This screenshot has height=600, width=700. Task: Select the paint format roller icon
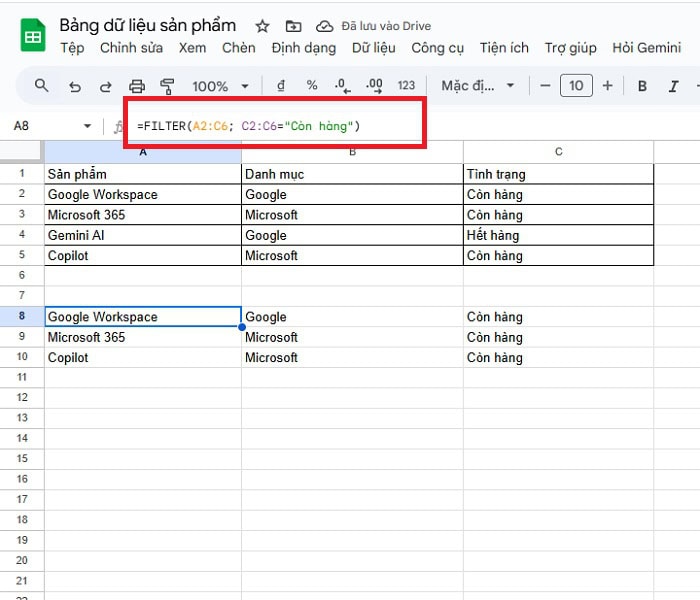coord(167,86)
